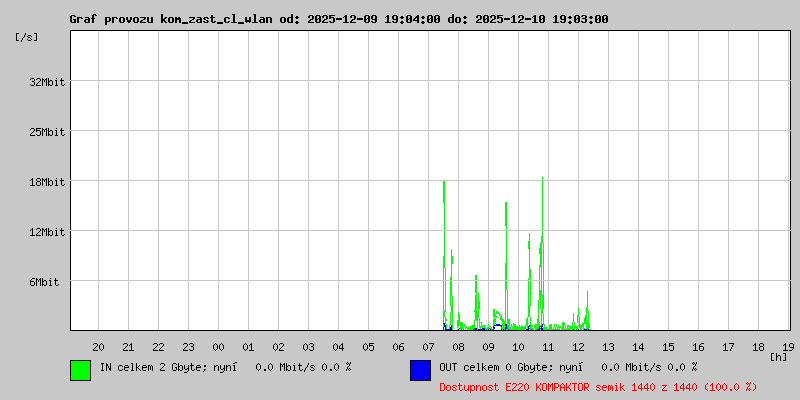Click the x-axis hour label '10'
Viewport: 800px width, 400px height.
click(518, 347)
